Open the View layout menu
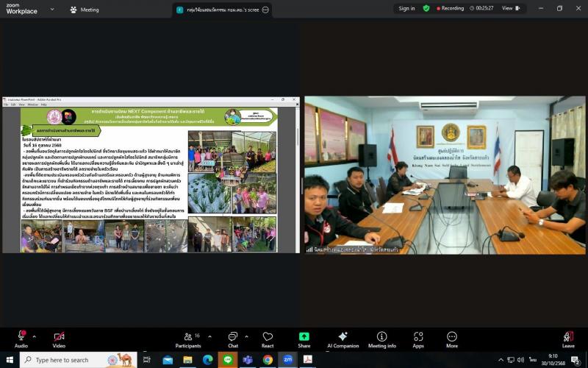588x368 pixels. click(511, 8)
